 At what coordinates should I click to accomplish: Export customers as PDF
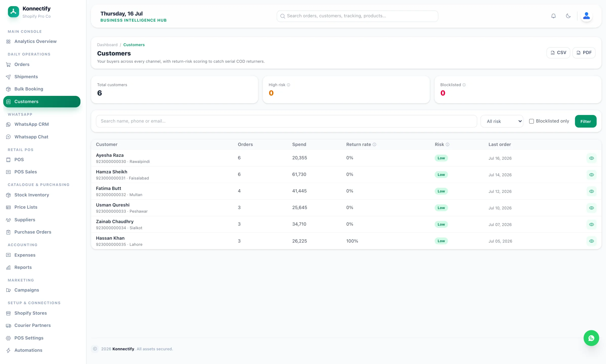584,53
